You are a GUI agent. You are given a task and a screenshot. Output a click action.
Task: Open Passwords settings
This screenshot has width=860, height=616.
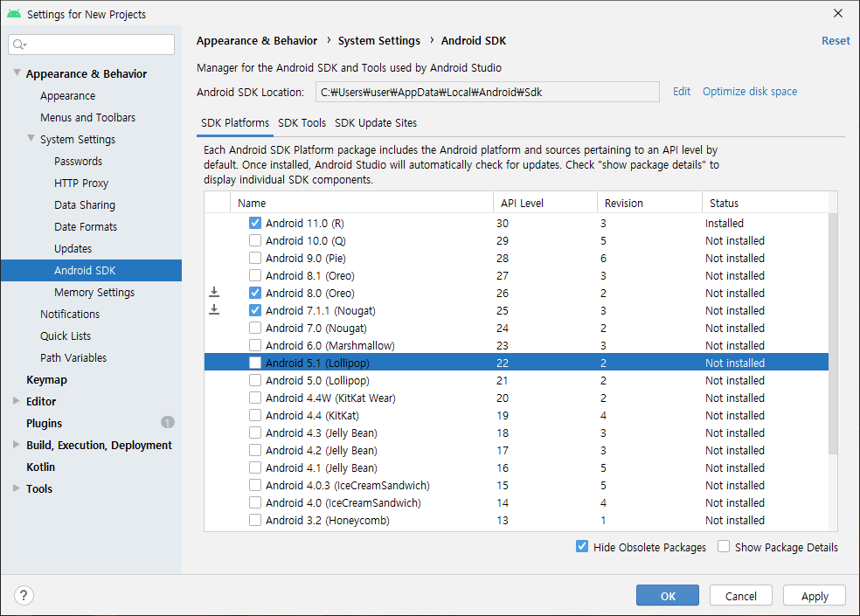[x=78, y=162]
